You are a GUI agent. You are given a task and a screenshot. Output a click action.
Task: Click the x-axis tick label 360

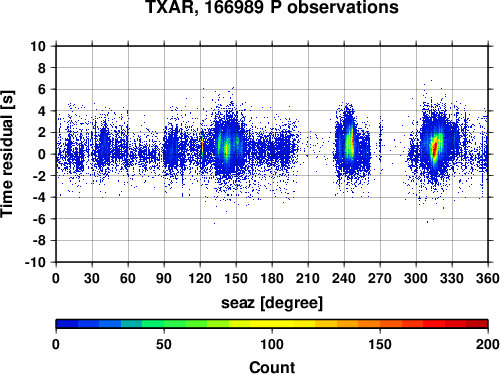click(488, 279)
